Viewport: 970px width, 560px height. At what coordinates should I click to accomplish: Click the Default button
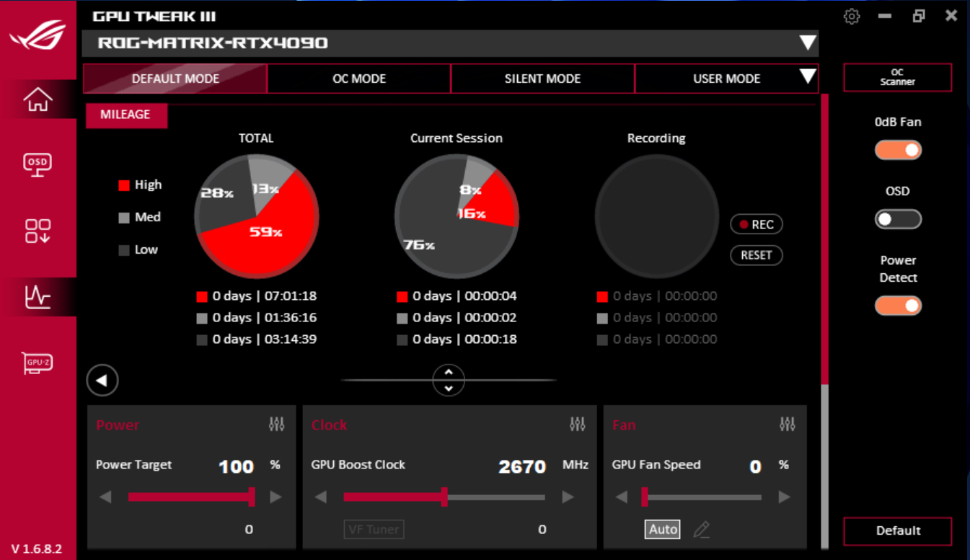(898, 530)
